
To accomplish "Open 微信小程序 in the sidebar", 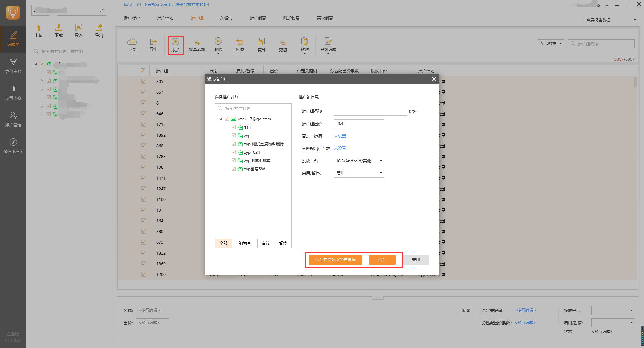I will click(x=13, y=146).
